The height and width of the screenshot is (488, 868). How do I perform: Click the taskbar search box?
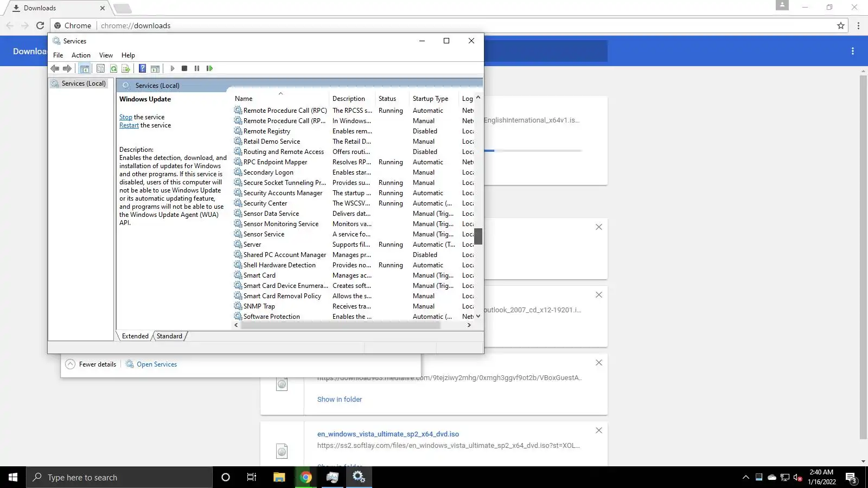coord(119,477)
